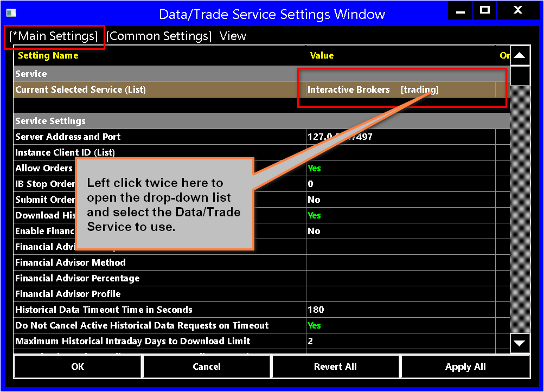Click the Financial Advisor Method value cell
544x392 pixels.
click(x=400, y=262)
